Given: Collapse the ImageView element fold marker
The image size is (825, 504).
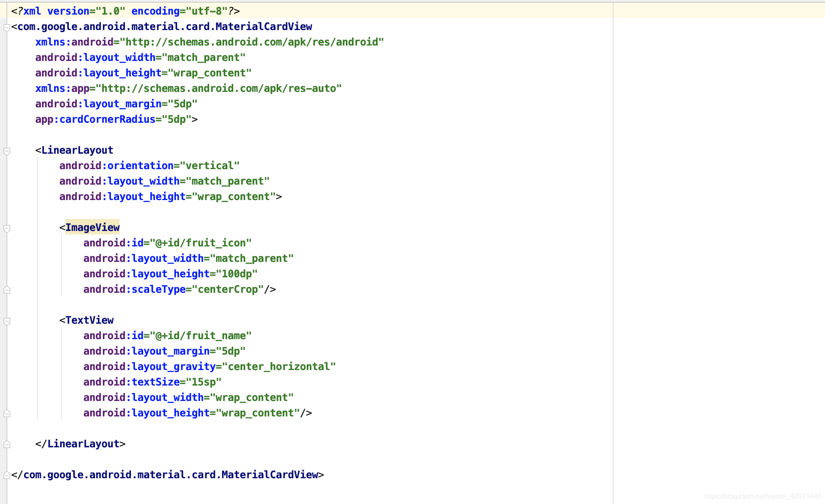Looking at the screenshot, I should [6, 228].
